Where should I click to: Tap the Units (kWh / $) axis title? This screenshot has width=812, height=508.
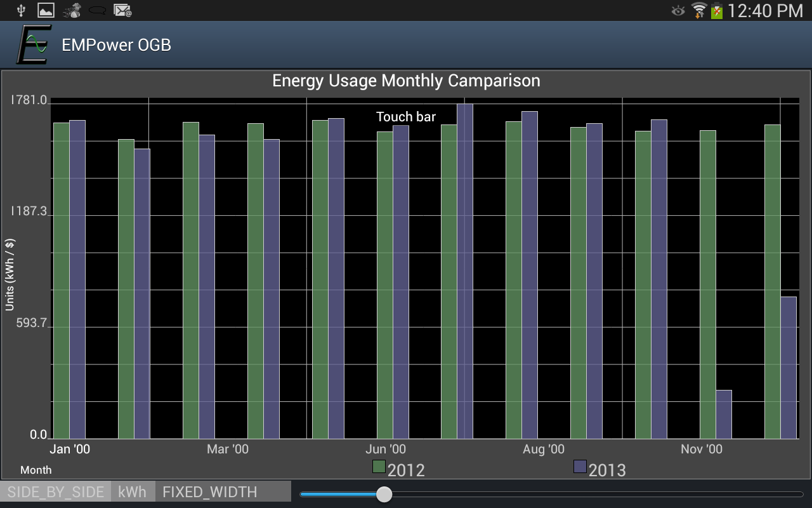(x=10, y=275)
